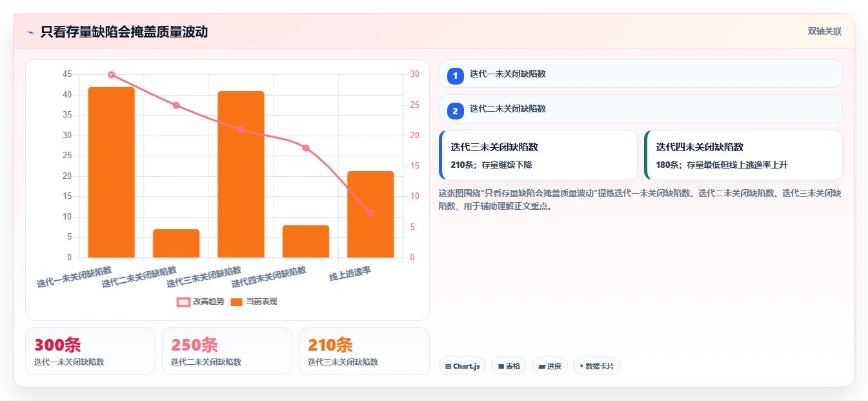The image size is (868, 401).
Task: Click the x-axis label 迭代三未关闭缺陷数
Action: pos(204,276)
